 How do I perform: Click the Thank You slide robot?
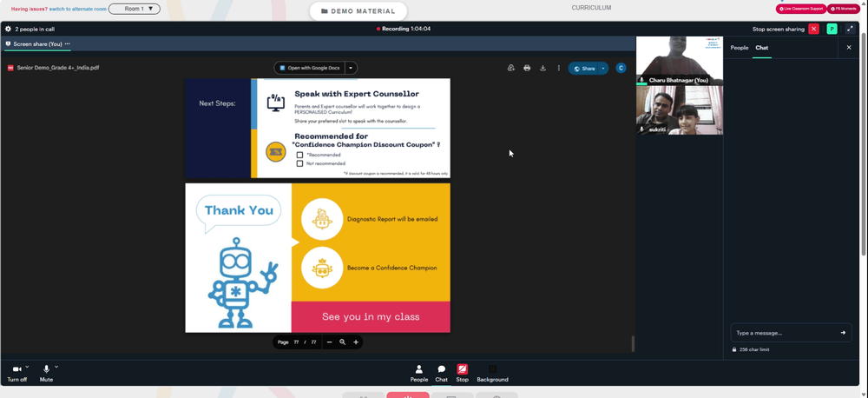[x=242, y=282]
